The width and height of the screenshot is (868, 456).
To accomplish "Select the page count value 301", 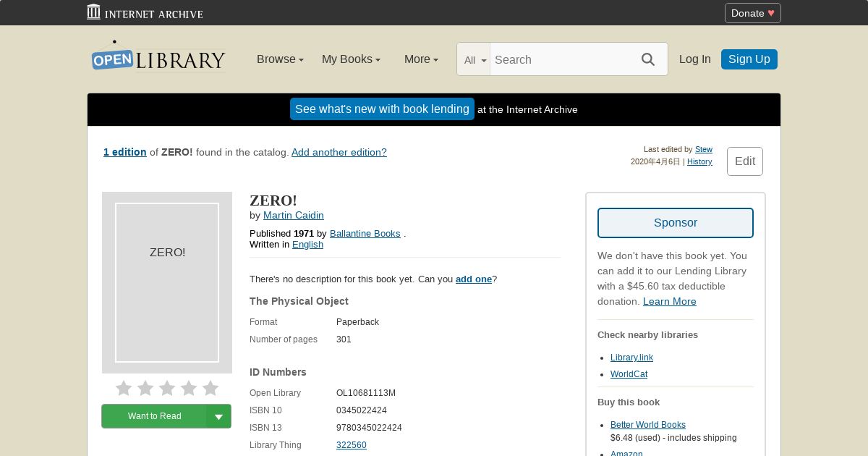I will (344, 339).
